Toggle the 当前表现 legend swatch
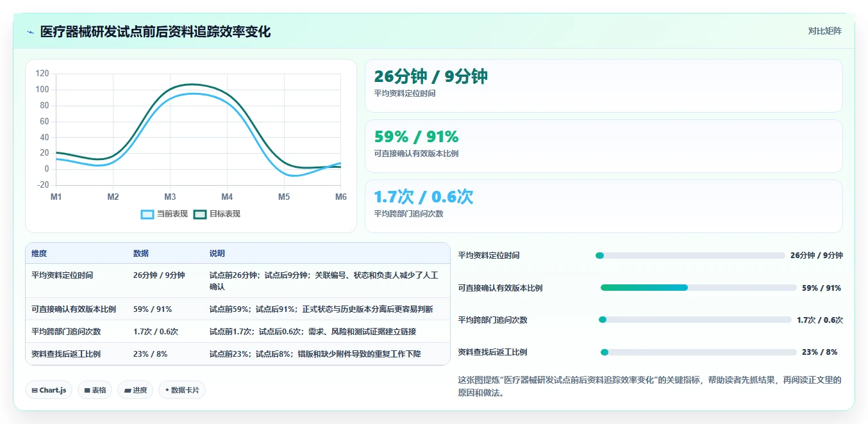868x424 pixels. tap(147, 214)
